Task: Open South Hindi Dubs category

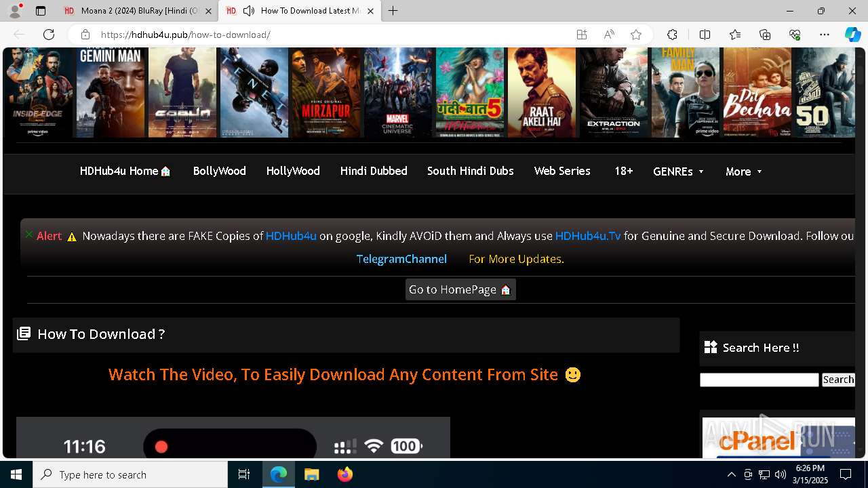Action: click(x=470, y=171)
